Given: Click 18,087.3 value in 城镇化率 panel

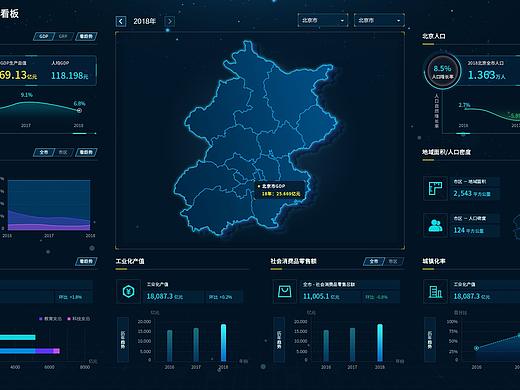Looking at the screenshot, I should pyautogui.click(x=472, y=296).
